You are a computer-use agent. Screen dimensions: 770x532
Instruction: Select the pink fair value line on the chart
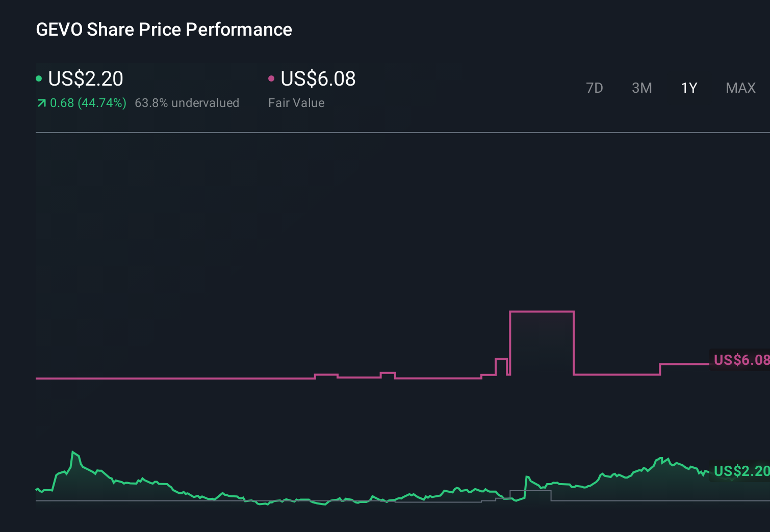tap(204, 379)
